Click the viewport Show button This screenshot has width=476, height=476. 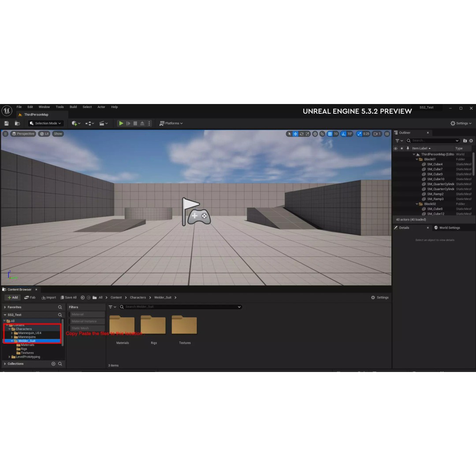point(58,134)
